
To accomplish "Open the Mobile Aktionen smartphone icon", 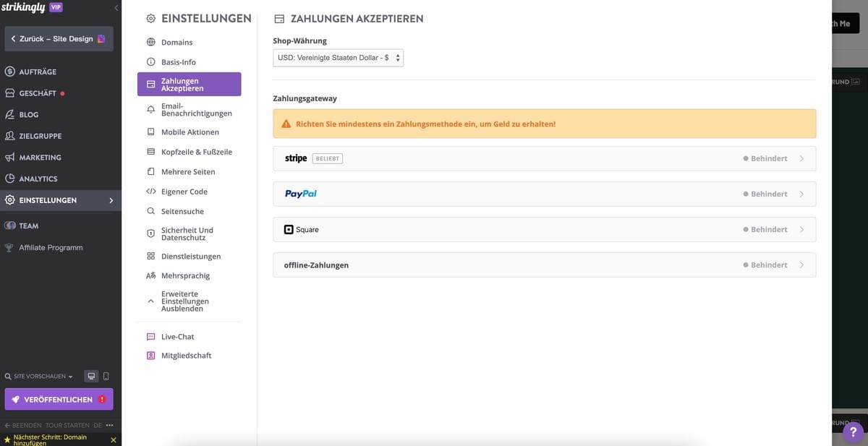I will (150, 132).
